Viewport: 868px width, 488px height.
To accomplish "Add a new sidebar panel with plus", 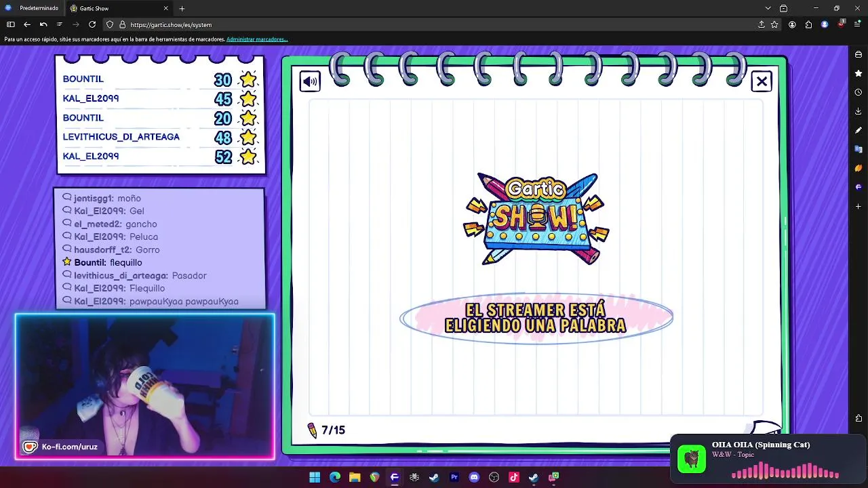I will click(859, 206).
